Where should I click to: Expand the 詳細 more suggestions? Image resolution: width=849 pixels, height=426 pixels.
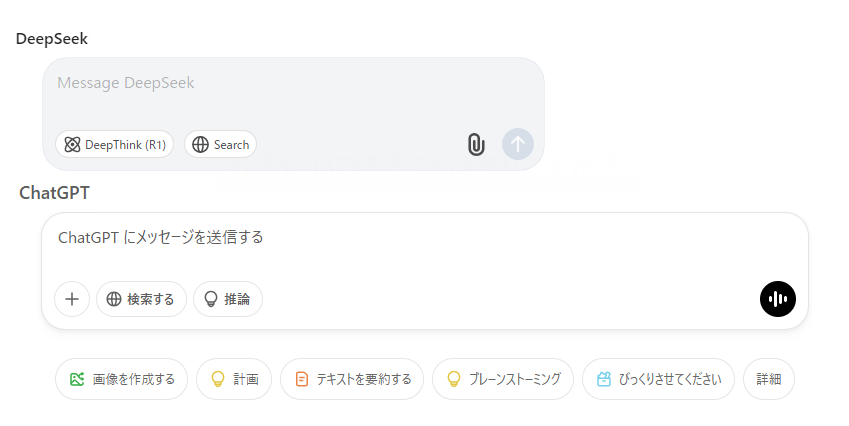(x=769, y=379)
